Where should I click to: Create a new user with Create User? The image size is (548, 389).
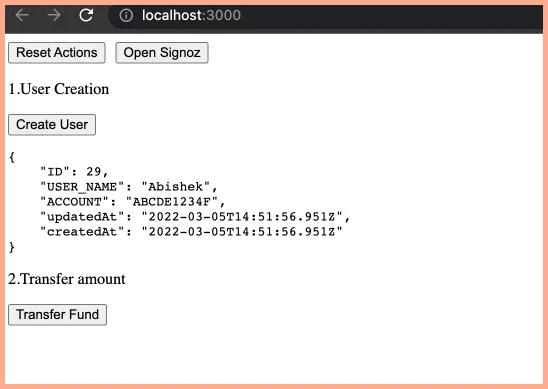pyautogui.click(x=52, y=124)
